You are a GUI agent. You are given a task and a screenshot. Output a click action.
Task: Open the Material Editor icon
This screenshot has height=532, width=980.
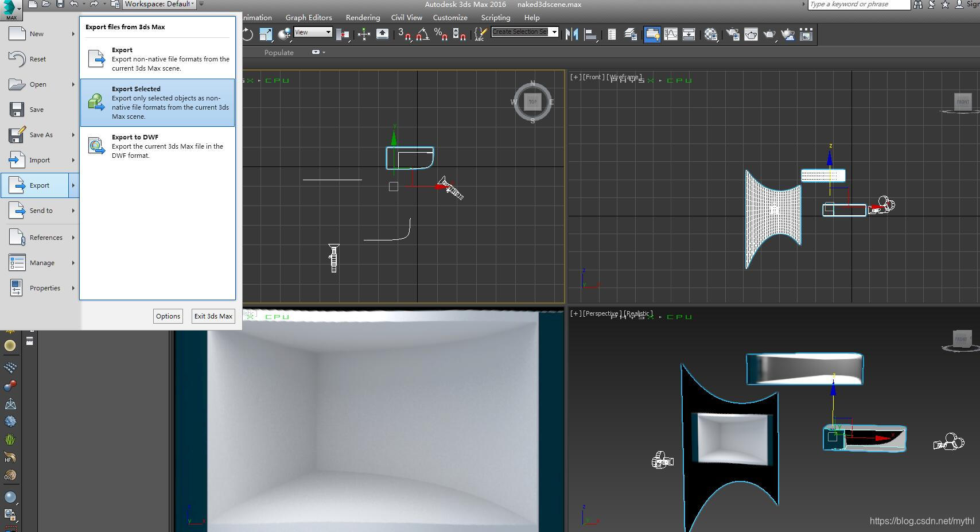pos(711,34)
